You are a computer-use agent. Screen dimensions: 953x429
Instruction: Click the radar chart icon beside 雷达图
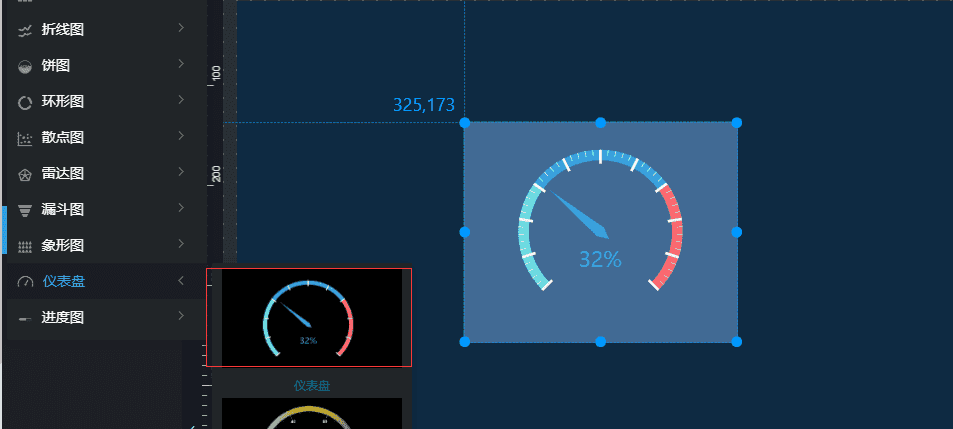(24, 175)
